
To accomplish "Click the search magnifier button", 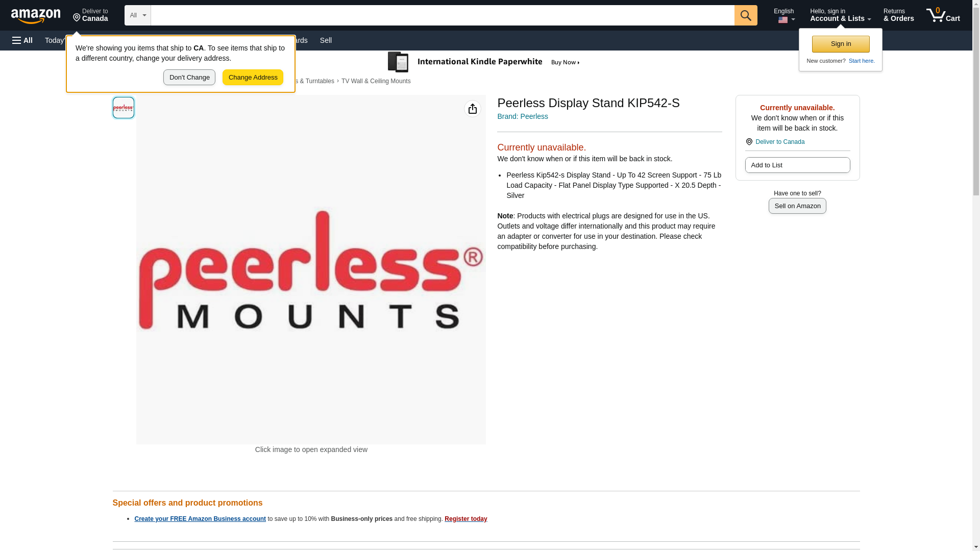I will point(746,15).
